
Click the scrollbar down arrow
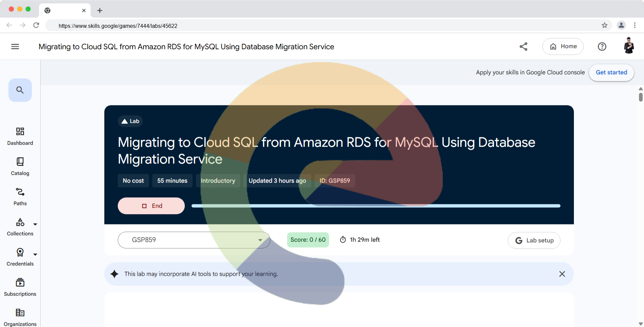point(641,324)
